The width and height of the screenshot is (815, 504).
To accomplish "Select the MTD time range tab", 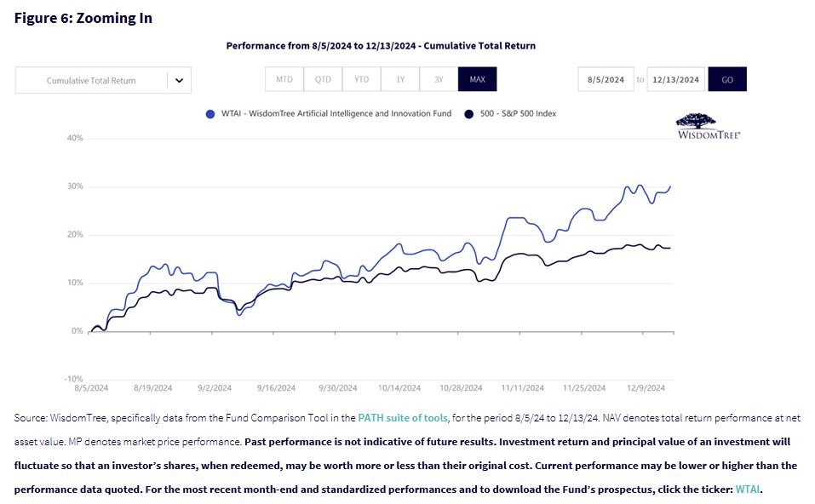I will (284, 79).
